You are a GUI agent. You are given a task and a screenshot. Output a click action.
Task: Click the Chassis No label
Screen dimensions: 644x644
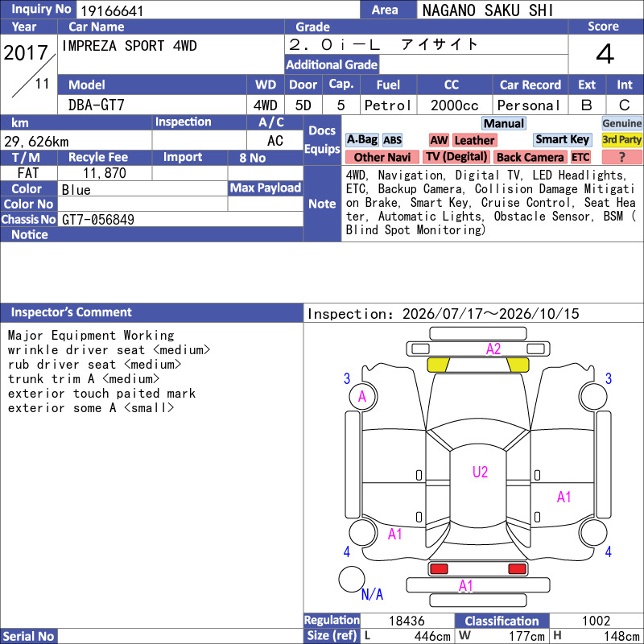[x=28, y=219]
